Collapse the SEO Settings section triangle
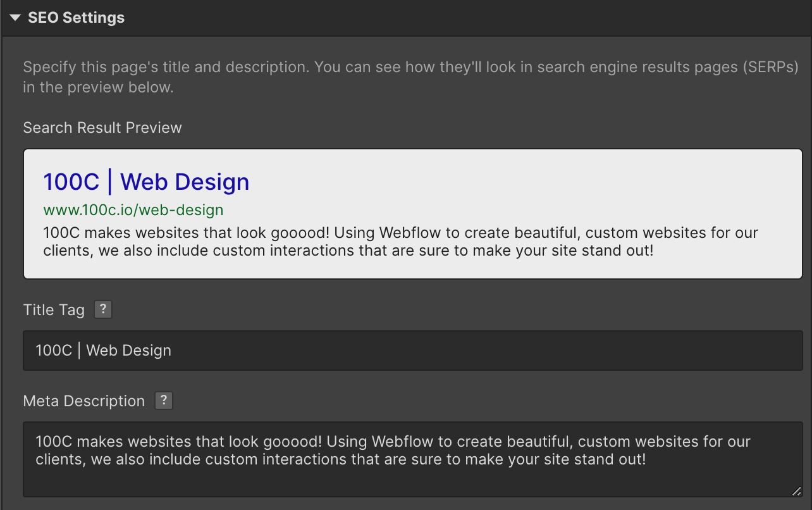 click(15, 18)
